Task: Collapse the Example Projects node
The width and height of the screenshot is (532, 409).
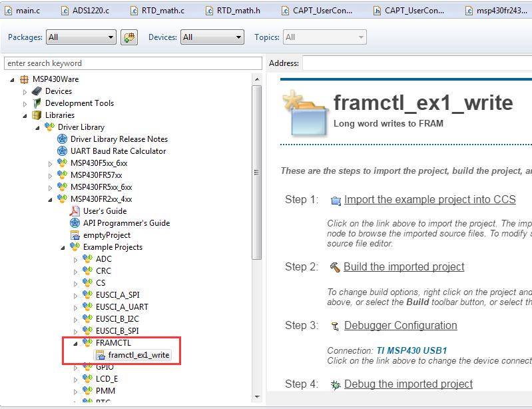Action: coord(63,247)
